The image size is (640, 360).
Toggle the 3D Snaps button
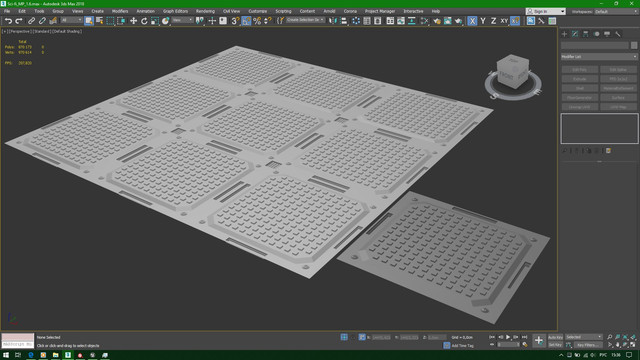235,21
